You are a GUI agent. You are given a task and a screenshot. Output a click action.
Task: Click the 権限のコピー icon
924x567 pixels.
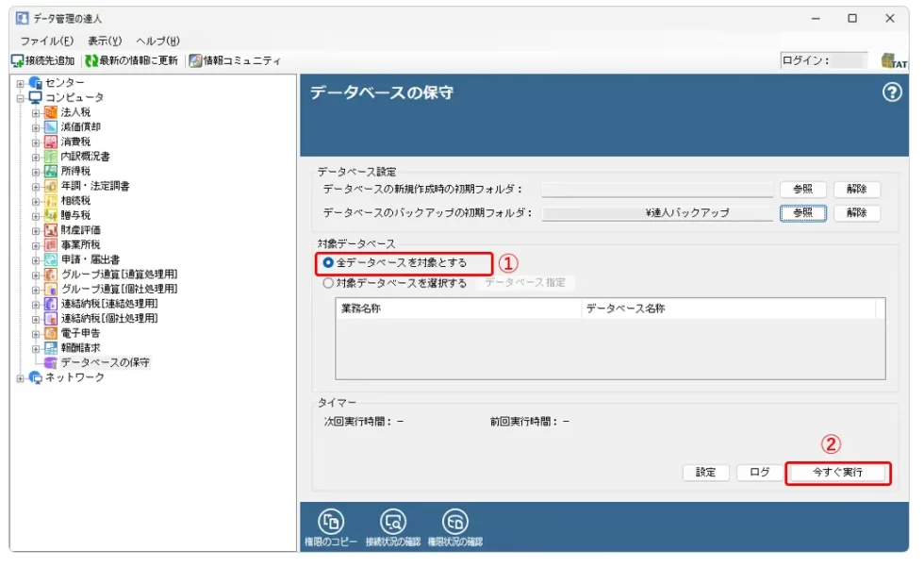point(332,521)
